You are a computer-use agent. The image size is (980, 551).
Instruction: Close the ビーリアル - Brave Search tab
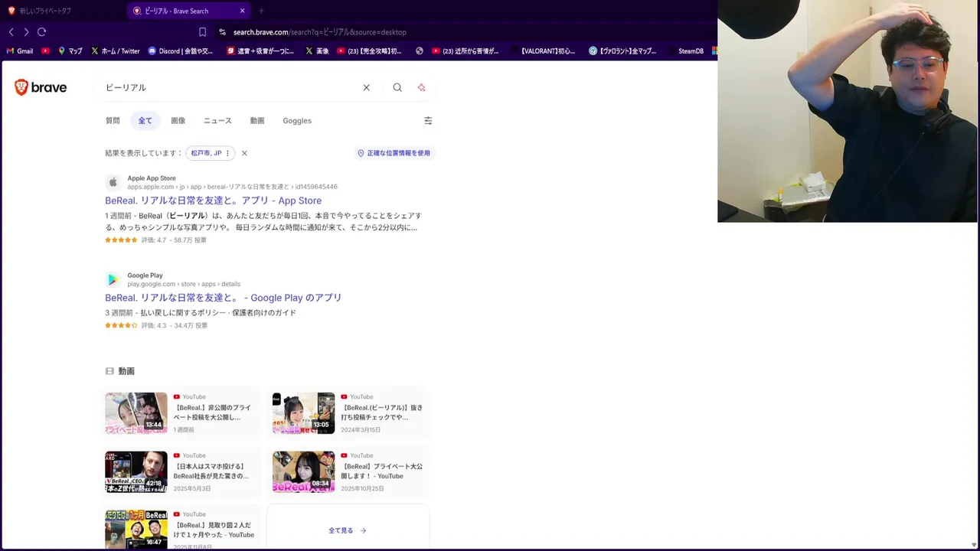click(x=243, y=11)
